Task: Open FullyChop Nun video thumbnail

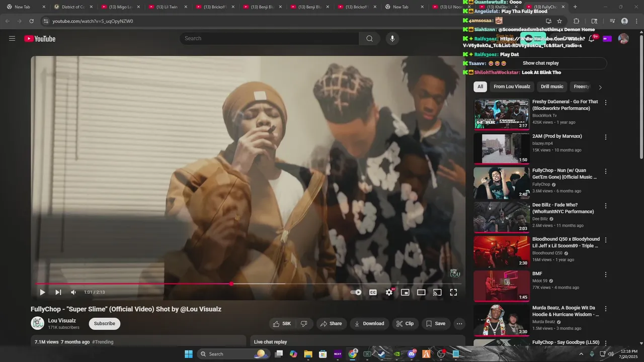Action: (x=502, y=183)
